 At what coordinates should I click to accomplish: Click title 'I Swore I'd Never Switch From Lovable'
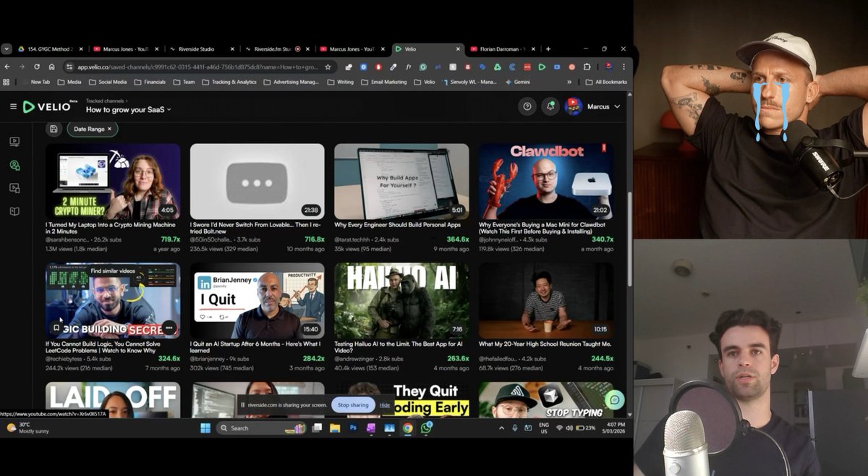(x=256, y=228)
